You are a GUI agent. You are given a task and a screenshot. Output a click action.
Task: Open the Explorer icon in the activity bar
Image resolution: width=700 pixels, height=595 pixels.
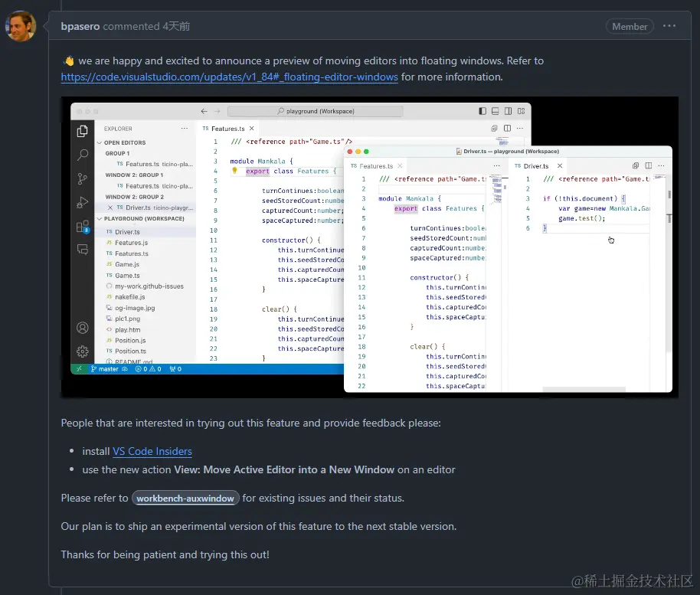[x=82, y=131]
